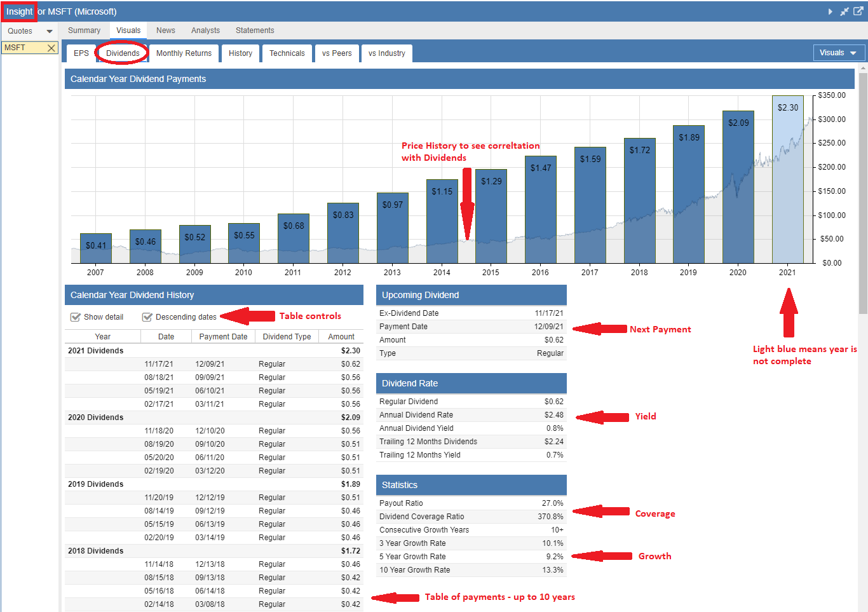Open the Dividends sub-tab

(x=123, y=53)
